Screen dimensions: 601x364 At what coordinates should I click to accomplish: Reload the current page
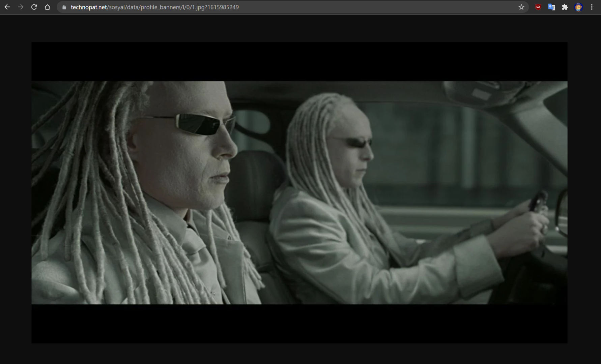34,7
